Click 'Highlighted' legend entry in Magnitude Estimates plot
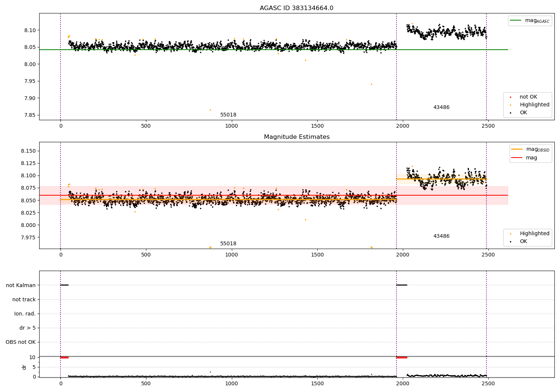The image size is (560, 392). pyautogui.click(x=530, y=234)
